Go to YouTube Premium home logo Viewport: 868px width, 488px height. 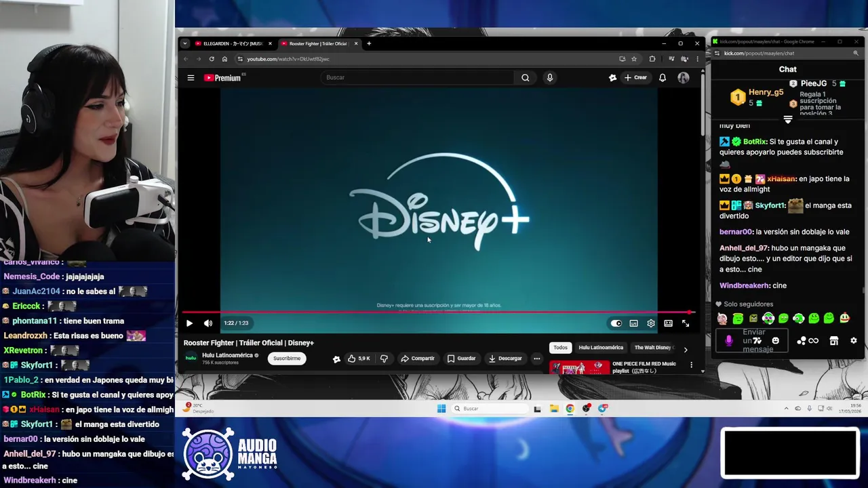click(x=223, y=78)
